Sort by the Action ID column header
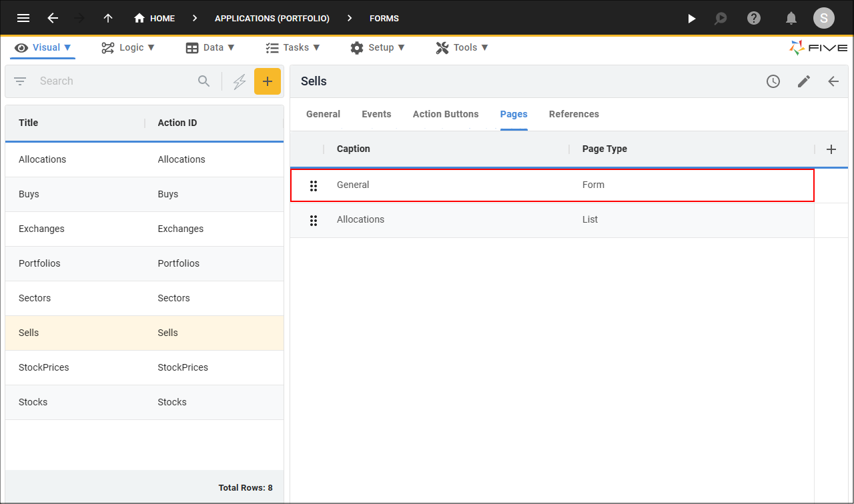The image size is (854, 504). [177, 123]
